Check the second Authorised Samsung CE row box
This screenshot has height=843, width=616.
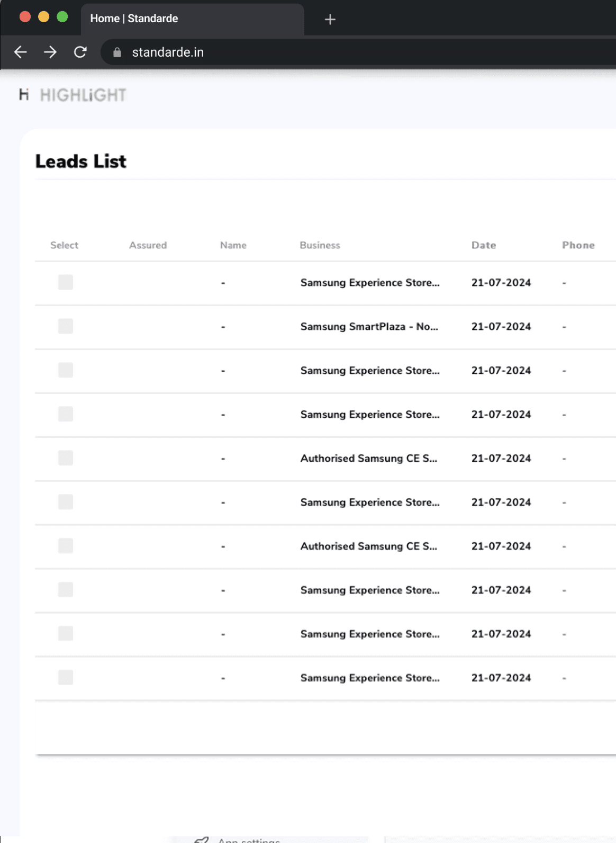66,546
